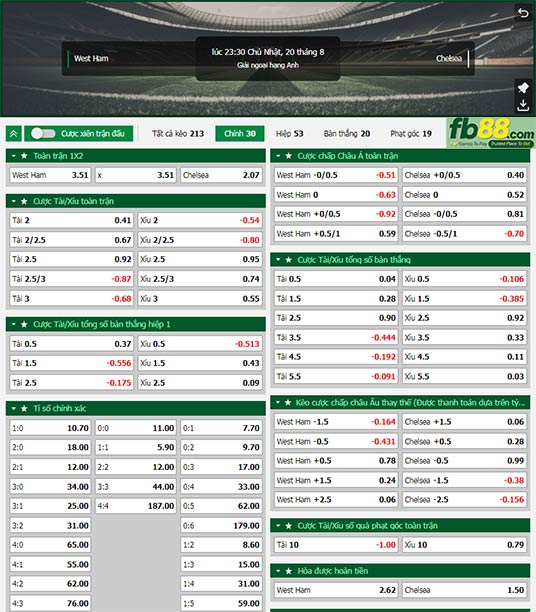Collapse Cược chấp Châu Á toàn trận section

[x=278, y=156]
